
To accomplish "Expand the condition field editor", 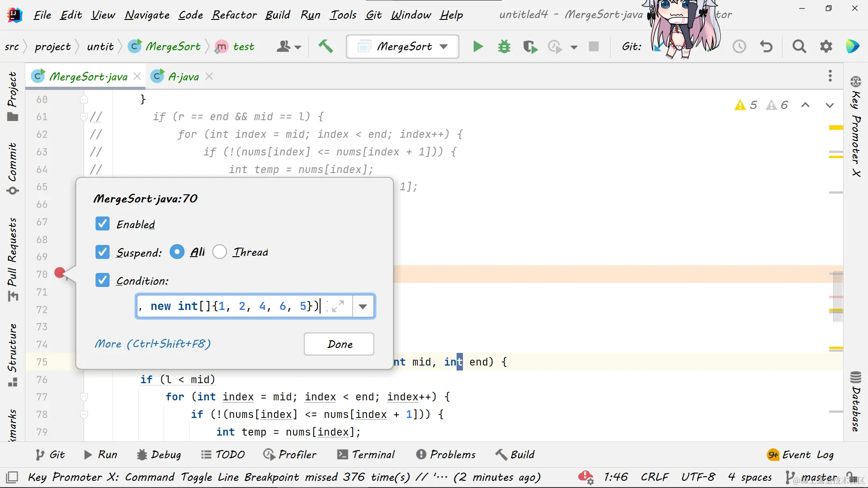I will pos(338,306).
